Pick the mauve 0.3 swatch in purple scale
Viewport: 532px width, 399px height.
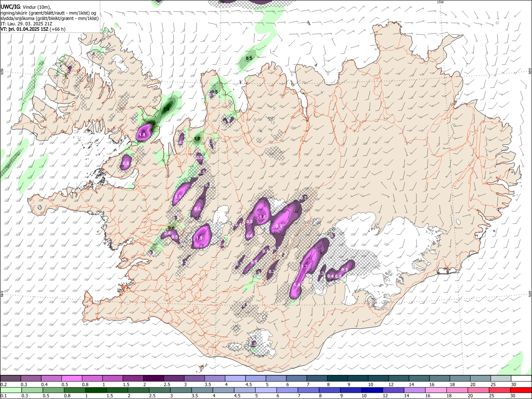pos(31,379)
